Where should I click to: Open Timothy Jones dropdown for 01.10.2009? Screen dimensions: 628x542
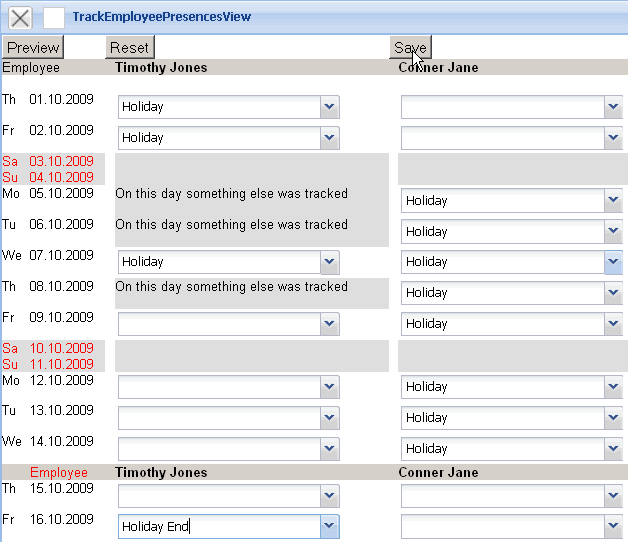[329, 107]
